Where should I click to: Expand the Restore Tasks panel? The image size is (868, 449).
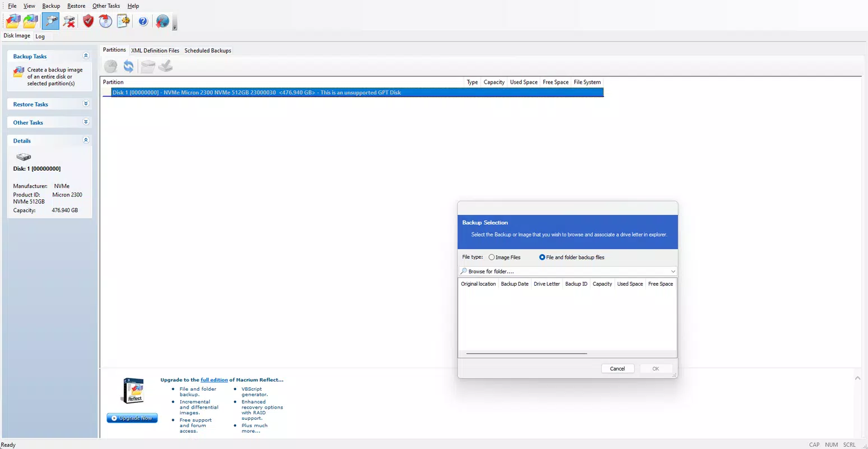[86, 104]
